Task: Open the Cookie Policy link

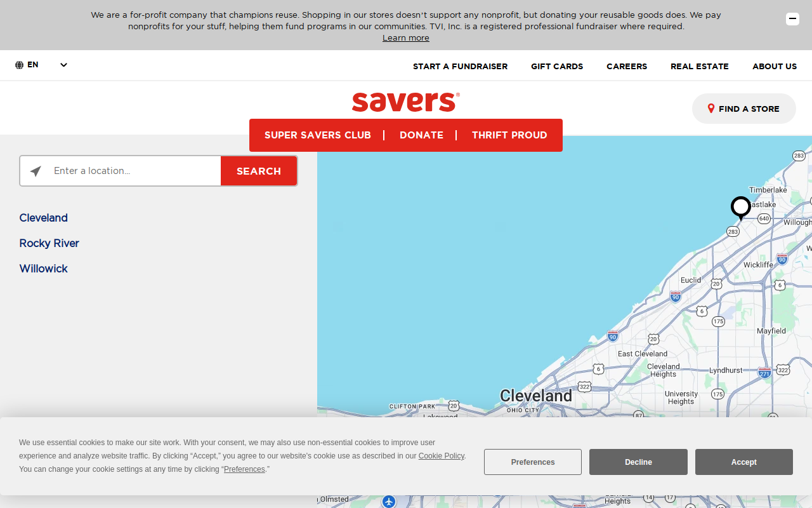Action: 442,456
